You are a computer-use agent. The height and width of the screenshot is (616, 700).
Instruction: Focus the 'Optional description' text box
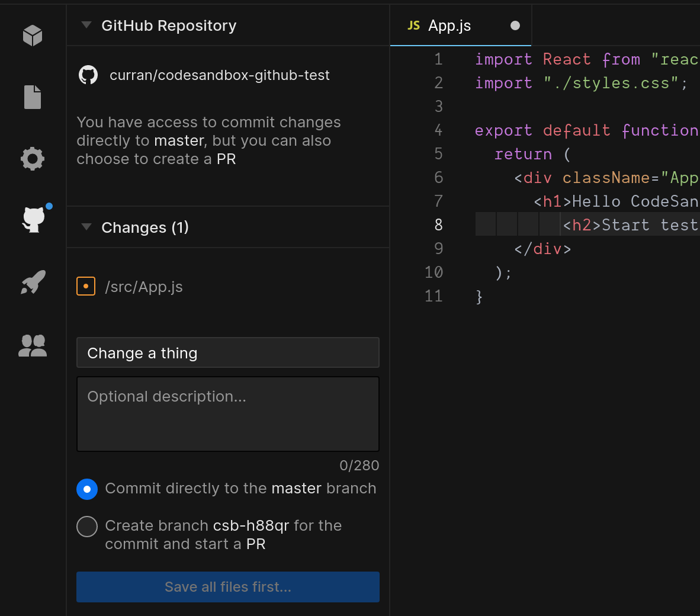227,413
